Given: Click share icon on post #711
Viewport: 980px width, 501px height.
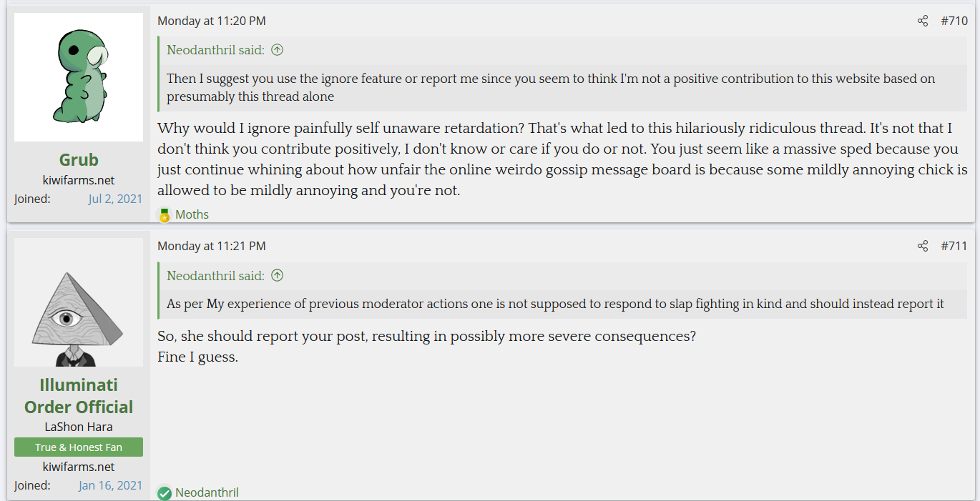Looking at the screenshot, I should click(x=923, y=246).
